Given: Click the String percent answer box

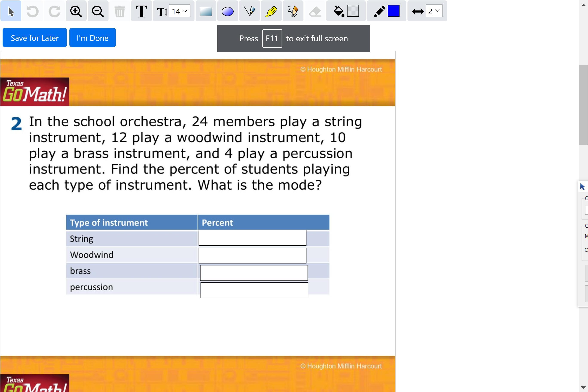Looking at the screenshot, I should point(252,238).
